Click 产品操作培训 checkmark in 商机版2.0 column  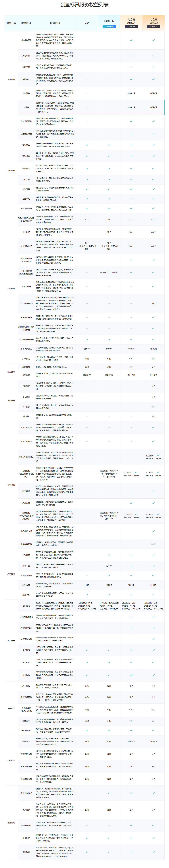[x=131, y=628]
